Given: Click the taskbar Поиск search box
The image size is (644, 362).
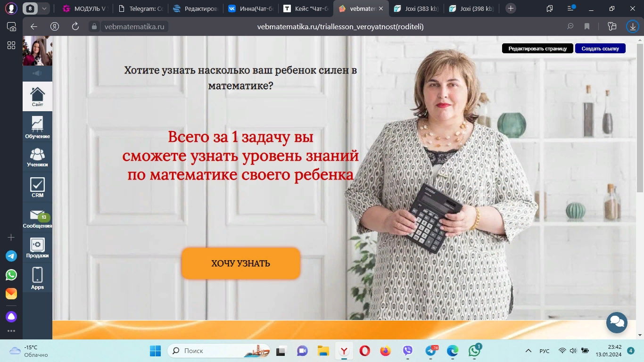Looking at the screenshot, I should 220,351.
